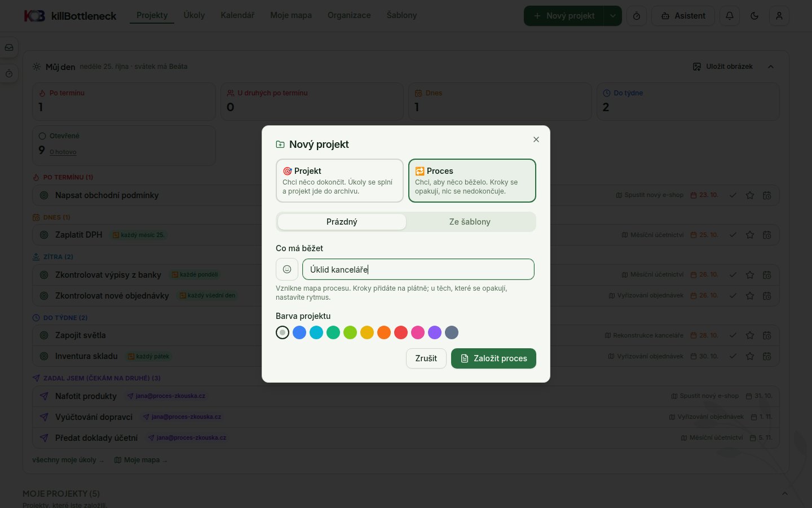Open the inbox icon in the left sidebar
This screenshot has width=812, height=508.
[9, 48]
